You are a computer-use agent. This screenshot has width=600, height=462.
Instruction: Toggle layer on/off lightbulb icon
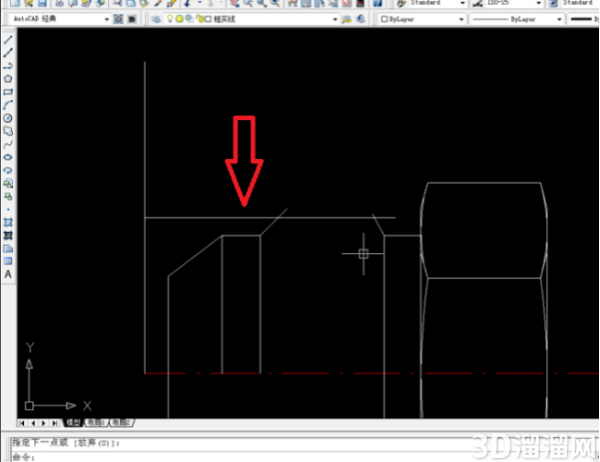click(170, 19)
